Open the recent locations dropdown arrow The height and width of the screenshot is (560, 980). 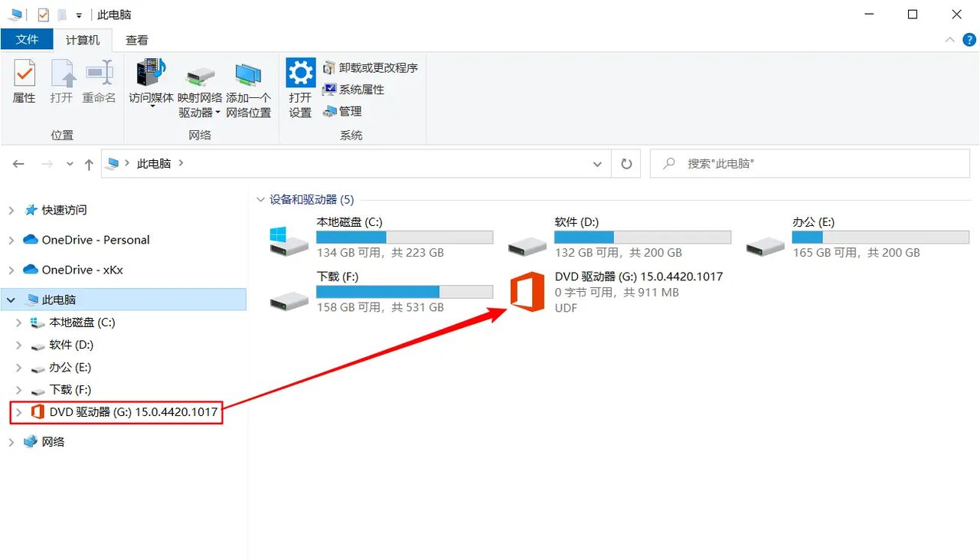pyautogui.click(x=70, y=164)
